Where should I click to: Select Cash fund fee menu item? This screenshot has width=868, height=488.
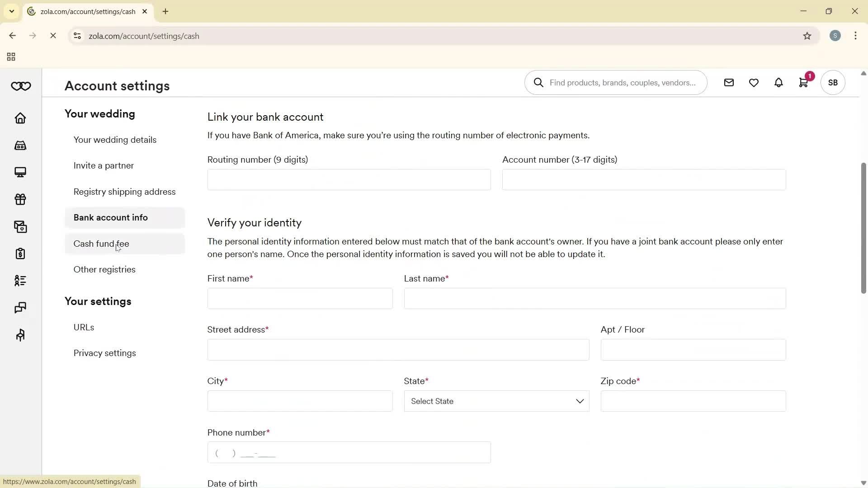click(x=101, y=244)
